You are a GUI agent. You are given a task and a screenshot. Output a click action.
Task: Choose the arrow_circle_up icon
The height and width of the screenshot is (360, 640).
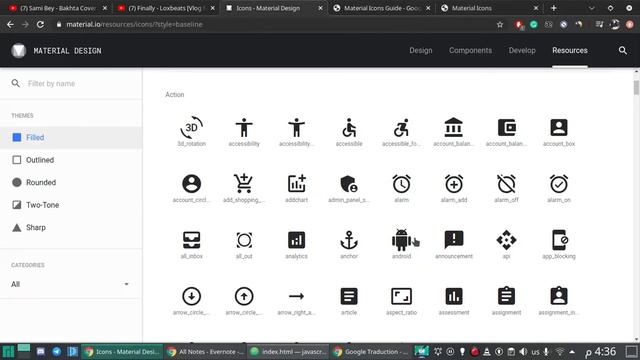(x=244, y=296)
